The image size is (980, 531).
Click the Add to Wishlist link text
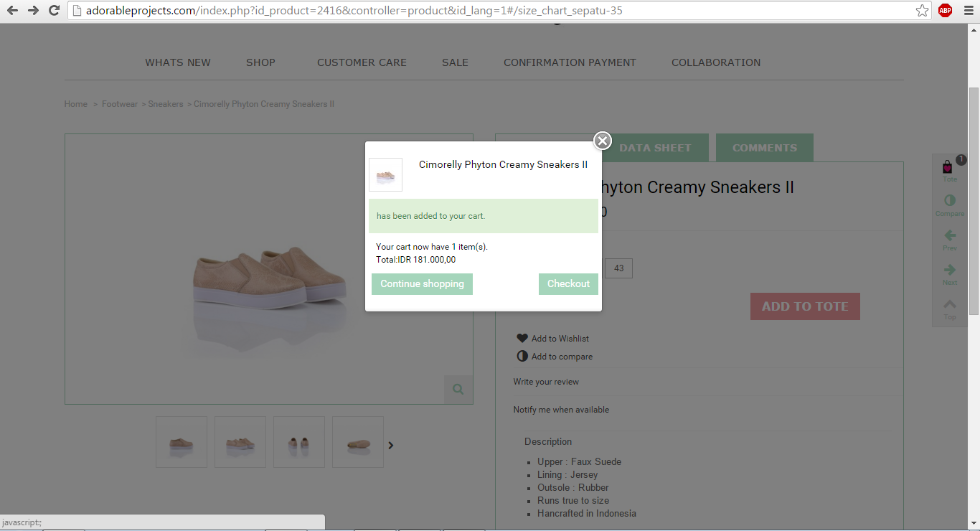560,339
